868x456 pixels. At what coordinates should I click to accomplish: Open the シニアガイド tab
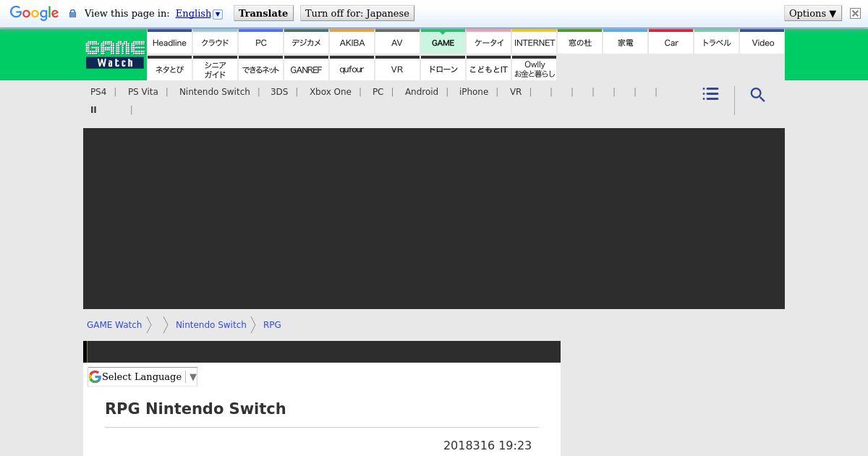(x=215, y=69)
